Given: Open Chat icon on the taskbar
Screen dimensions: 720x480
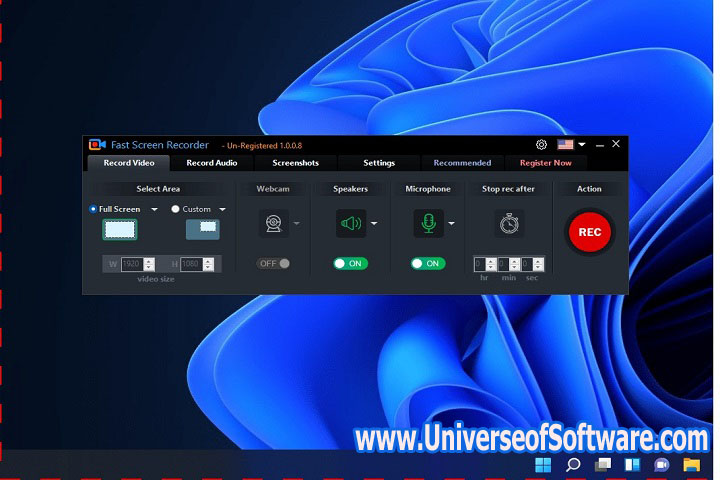Looking at the screenshot, I should click(x=662, y=465).
